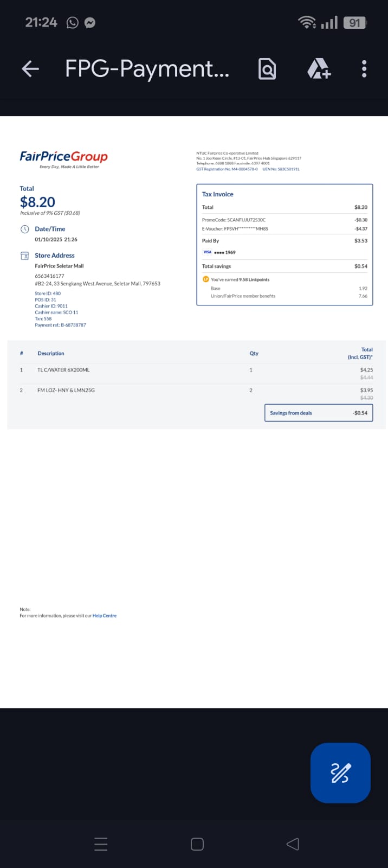
Task: Tap the FPG-Payment document title
Action: 147,69
